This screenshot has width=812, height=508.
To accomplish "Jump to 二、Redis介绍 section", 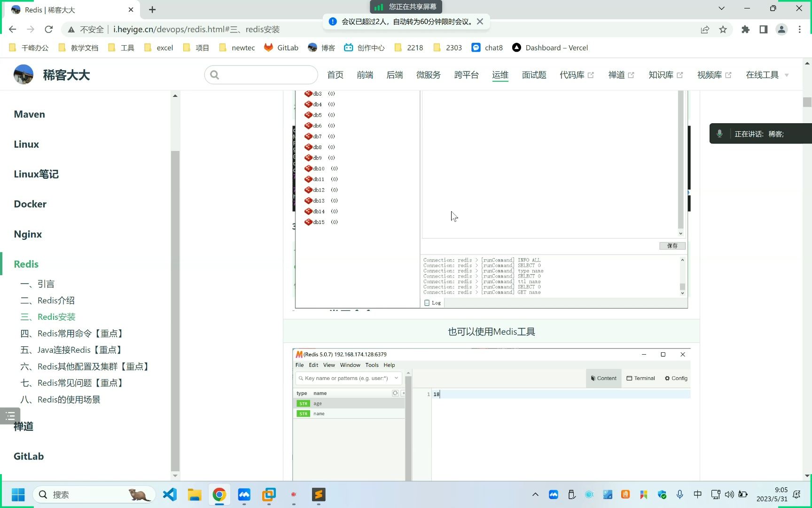I will (47, 301).
